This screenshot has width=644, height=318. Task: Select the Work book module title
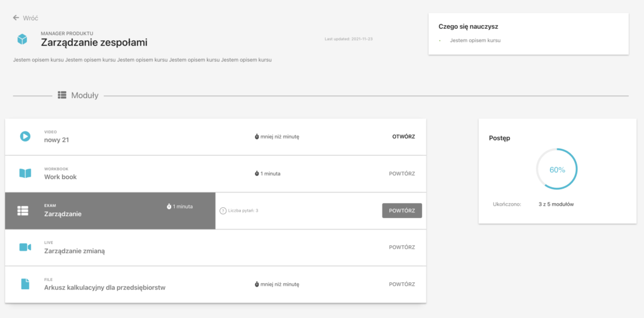pos(60,177)
